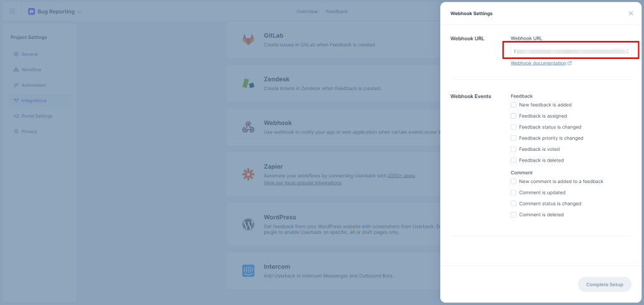The width and height of the screenshot is (644, 305).
Task: Open Integrations in Project Settings sidebar
Action: (33, 101)
